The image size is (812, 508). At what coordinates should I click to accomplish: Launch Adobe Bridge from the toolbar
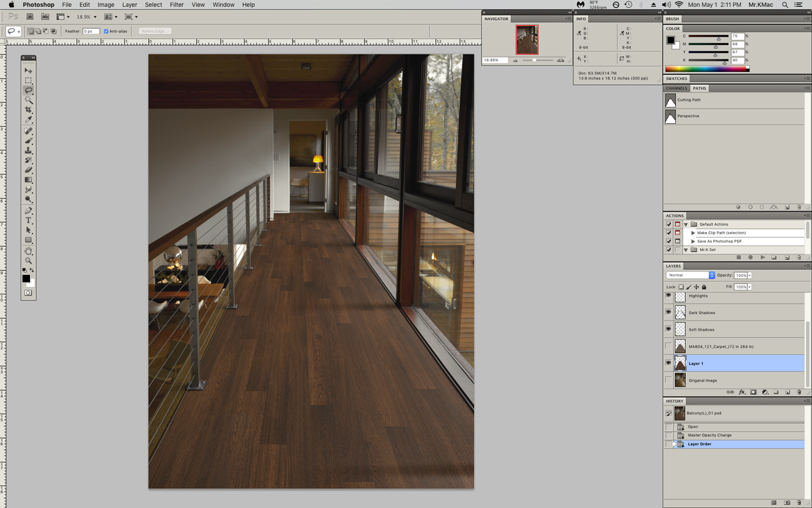click(x=29, y=17)
